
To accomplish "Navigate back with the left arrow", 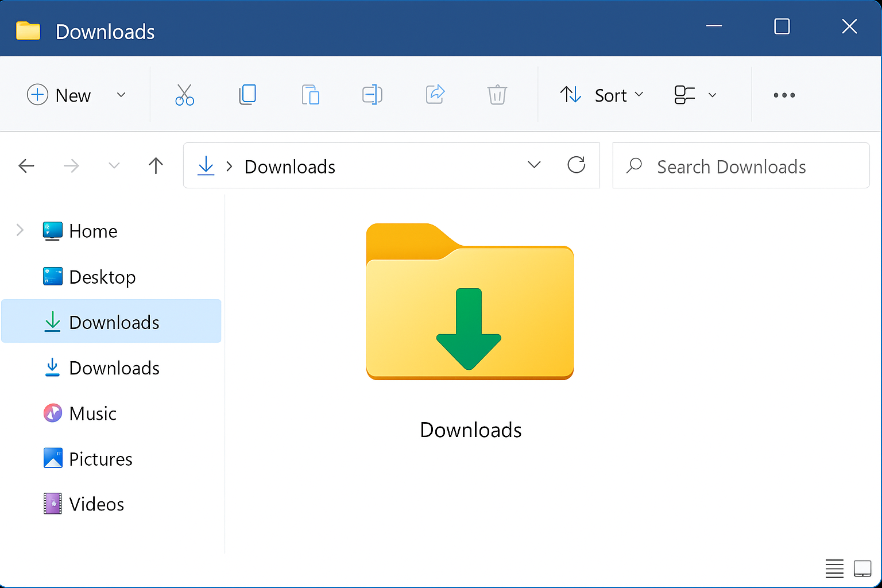I will 26,166.
